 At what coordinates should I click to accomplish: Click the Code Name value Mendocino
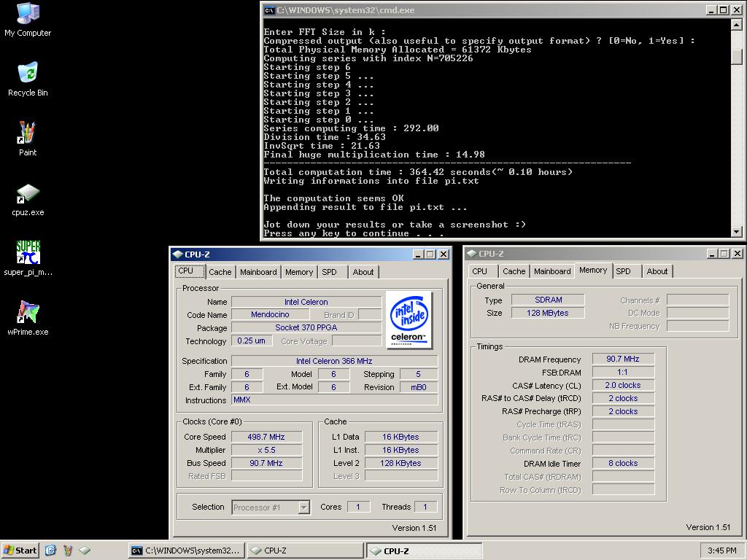[270, 314]
